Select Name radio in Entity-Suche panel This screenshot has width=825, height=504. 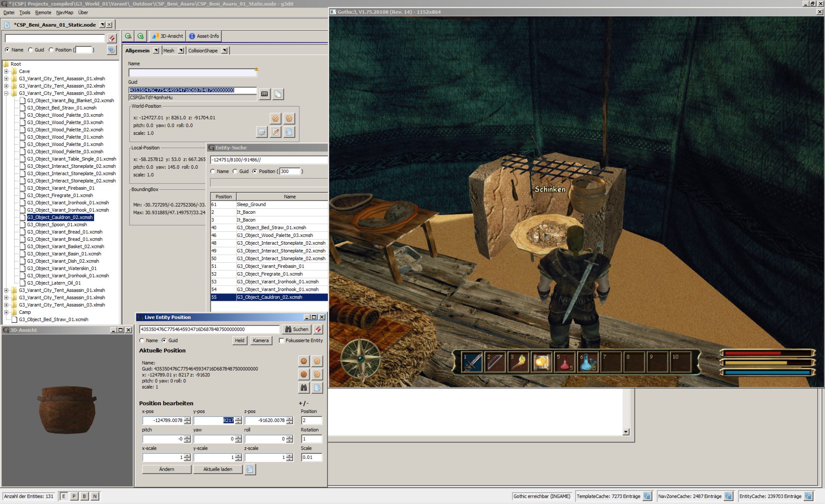tap(213, 171)
